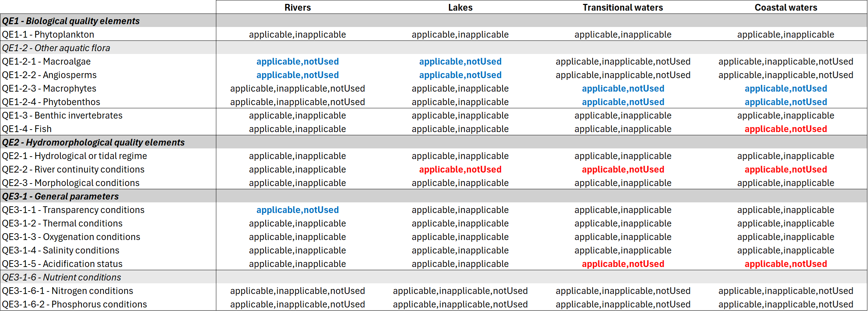This screenshot has height=311, width=868.
Task: Select Lakes cell for River continuity conditions
Action: 460,169
